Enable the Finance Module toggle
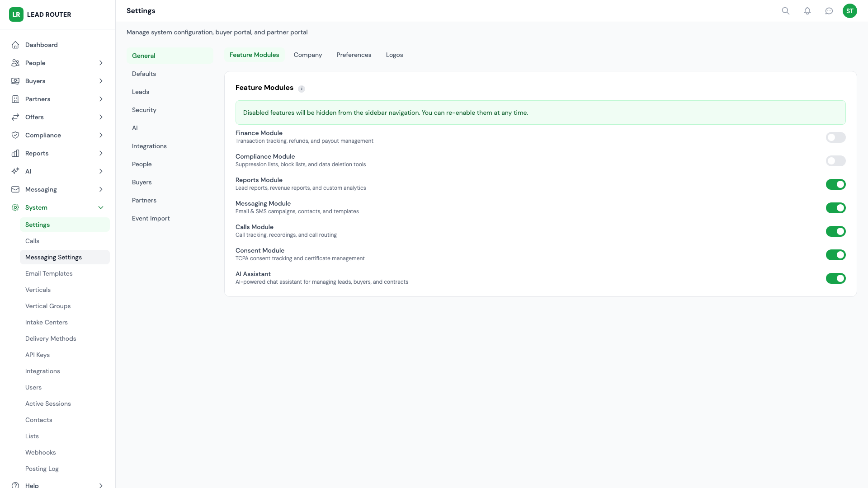The width and height of the screenshot is (868, 488). [835, 137]
